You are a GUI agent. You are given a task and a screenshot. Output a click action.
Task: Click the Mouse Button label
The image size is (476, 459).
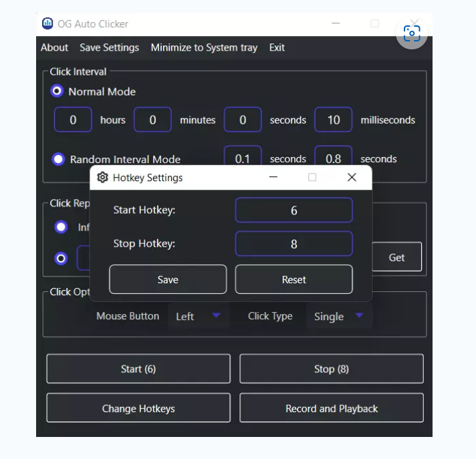(x=128, y=316)
